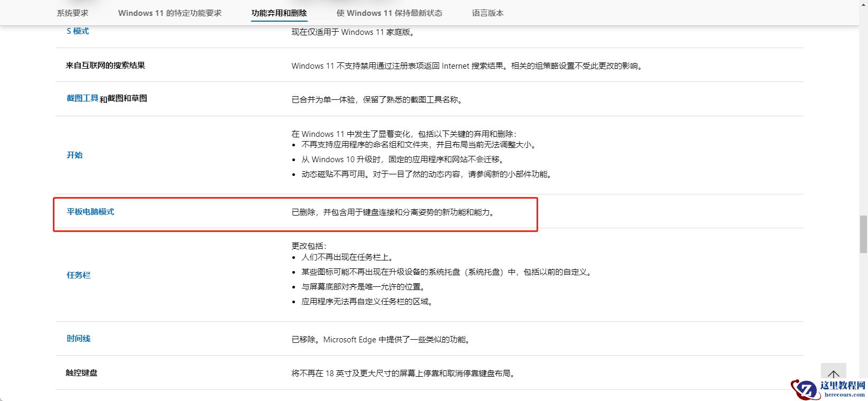This screenshot has height=401, width=868.
Task: Click the 和截图和草图 label text
Action: click(x=123, y=99)
